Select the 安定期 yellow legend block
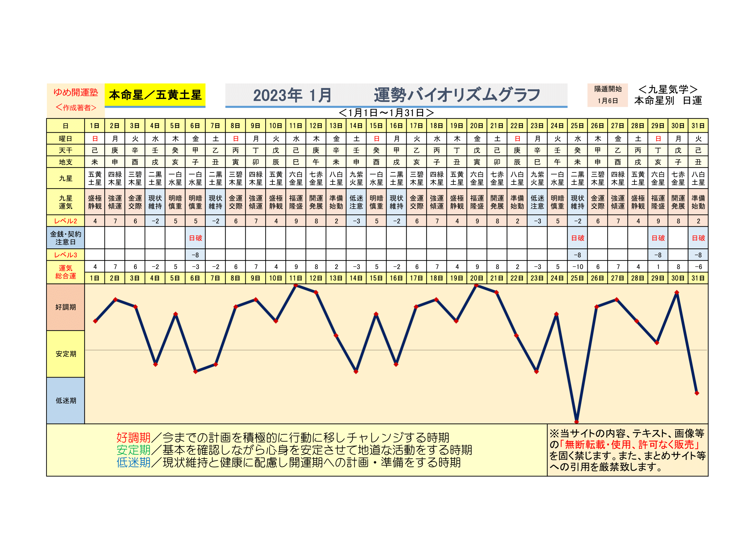 click(x=66, y=354)
